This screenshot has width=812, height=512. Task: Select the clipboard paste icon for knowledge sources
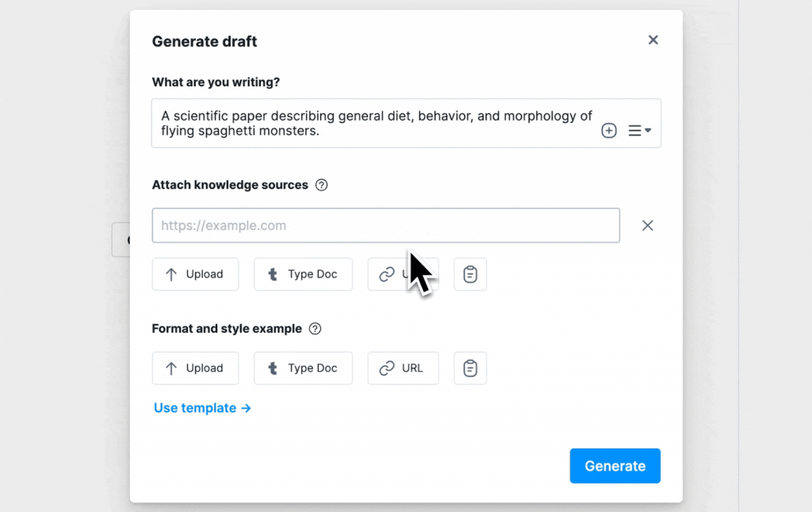click(469, 273)
